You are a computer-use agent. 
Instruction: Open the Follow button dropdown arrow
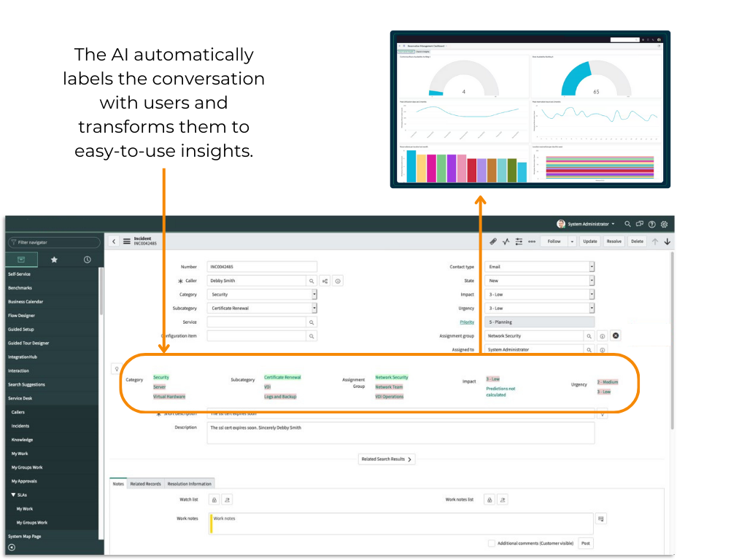[x=572, y=241]
